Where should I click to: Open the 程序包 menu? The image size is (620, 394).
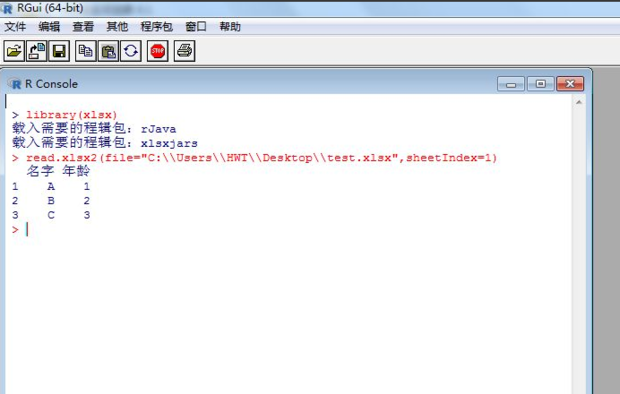(156, 27)
